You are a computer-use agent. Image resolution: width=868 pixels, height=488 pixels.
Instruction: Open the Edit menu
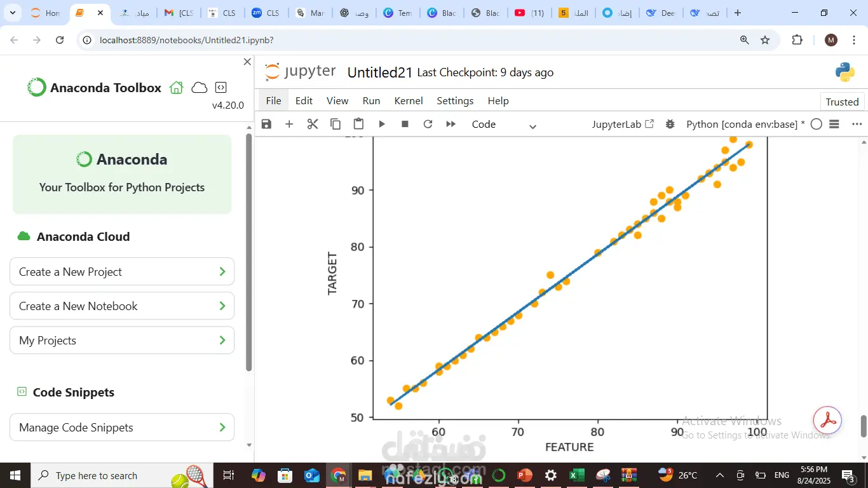pyautogui.click(x=304, y=100)
